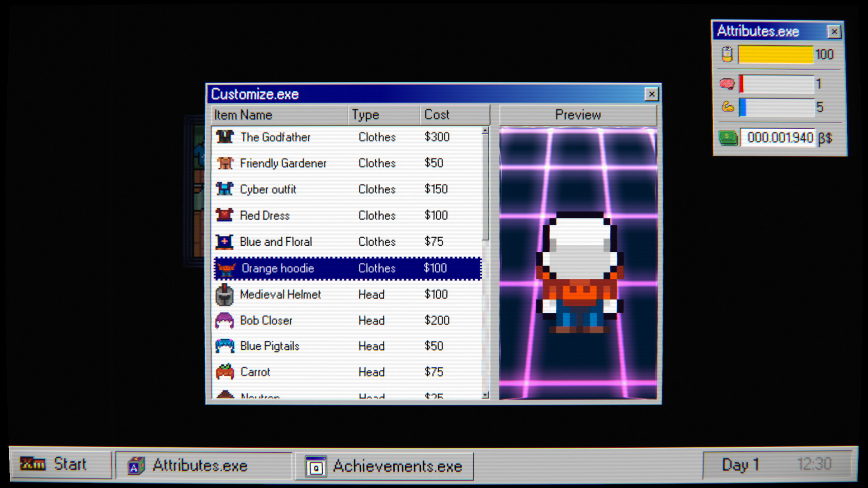This screenshot has height=488, width=868.
Task: Select the Orange hoodie item icon
Action: coord(226,268)
